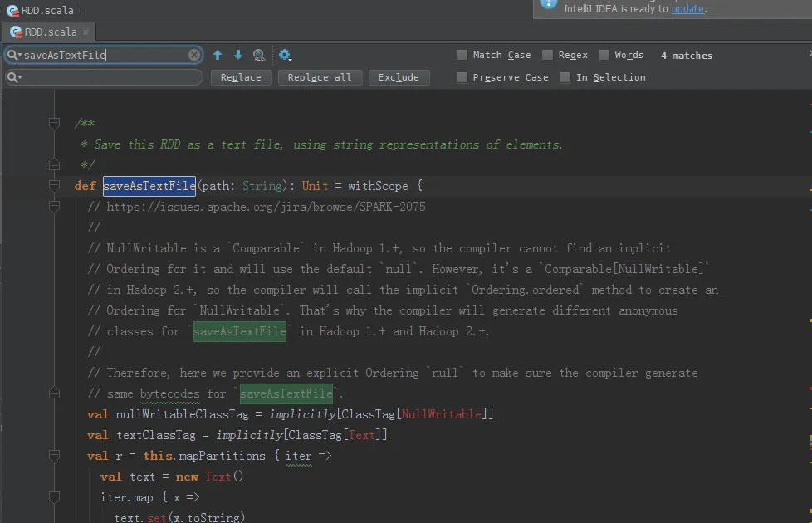
Task: Collapse the this.mapPartitions block fold
Action: pyautogui.click(x=54, y=455)
